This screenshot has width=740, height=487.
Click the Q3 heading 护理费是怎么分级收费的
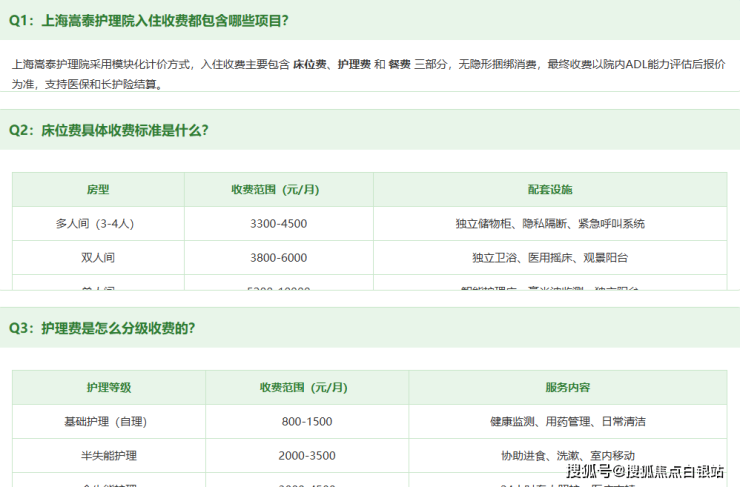(102, 328)
